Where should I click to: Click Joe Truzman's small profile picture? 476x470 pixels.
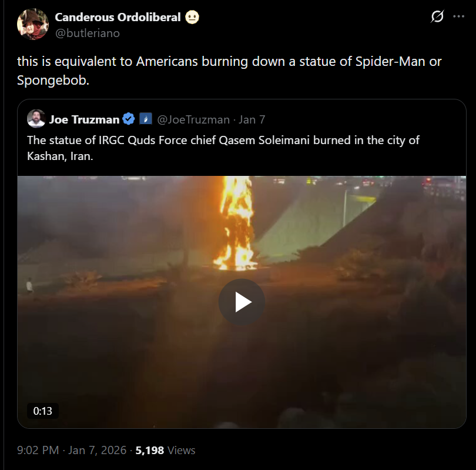coord(36,119)
